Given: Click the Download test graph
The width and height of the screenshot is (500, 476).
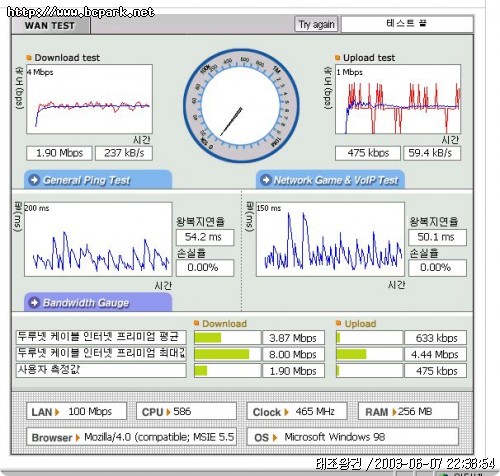Looking at the screenshot, I should point(89,99).
